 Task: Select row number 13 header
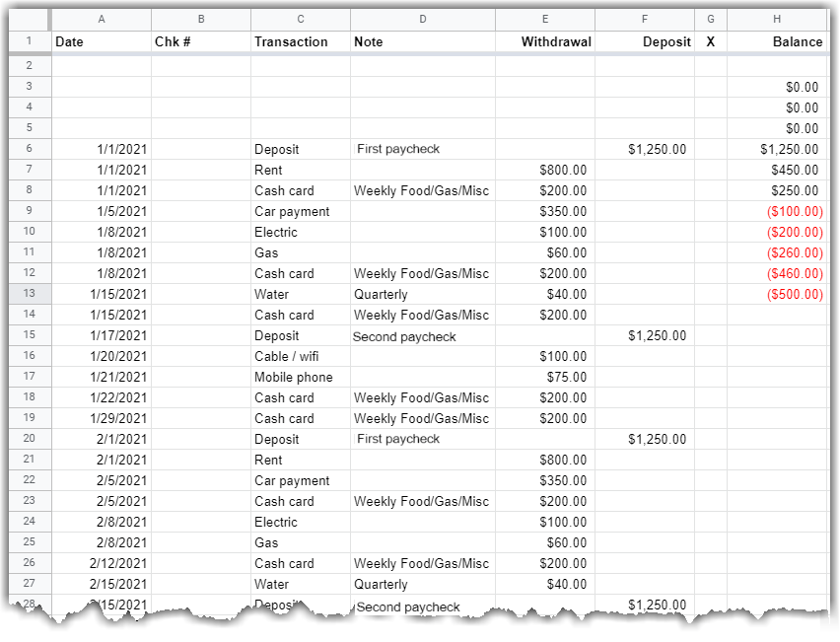click(x=29, y=294)
